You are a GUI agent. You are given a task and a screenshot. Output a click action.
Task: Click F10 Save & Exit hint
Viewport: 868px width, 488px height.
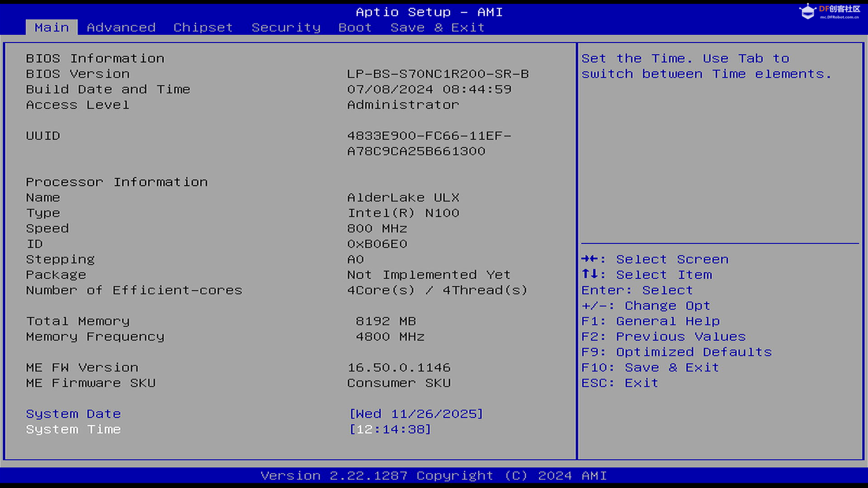tap(650, 367)
